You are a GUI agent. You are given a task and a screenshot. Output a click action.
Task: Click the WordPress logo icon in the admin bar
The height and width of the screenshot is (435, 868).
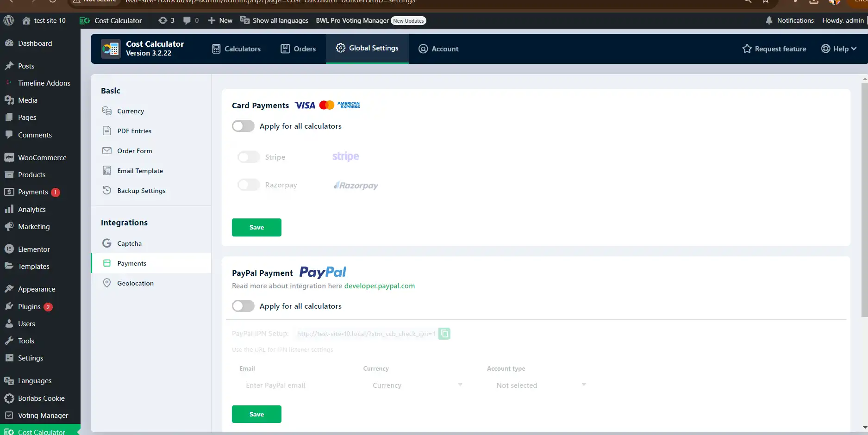8,20
